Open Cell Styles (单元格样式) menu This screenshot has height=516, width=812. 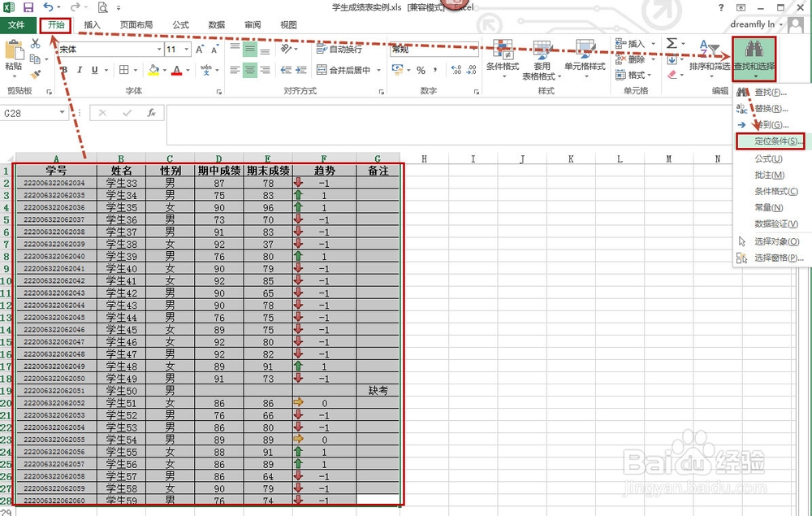pos(585,59)
